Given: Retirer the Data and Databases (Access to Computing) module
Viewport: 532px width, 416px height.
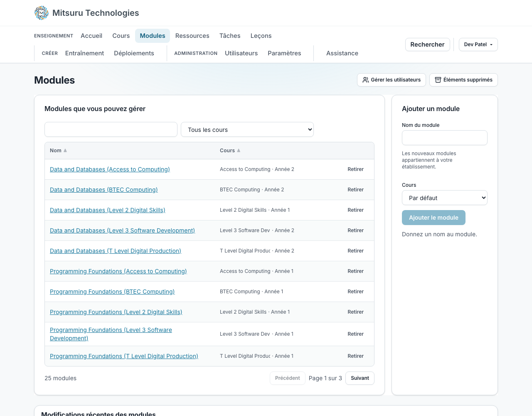Looking at the screenshot, I should point(356,169).
